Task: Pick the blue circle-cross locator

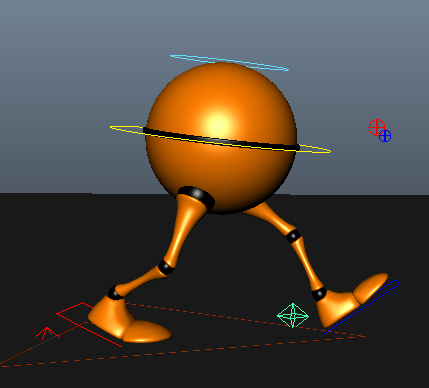Action: click(385, 136)
